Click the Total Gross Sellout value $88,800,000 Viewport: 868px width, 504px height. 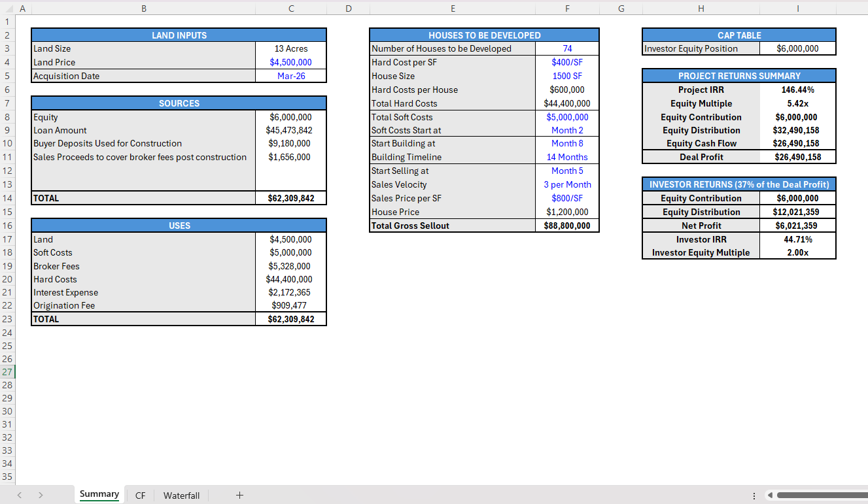tap(567, 226)
